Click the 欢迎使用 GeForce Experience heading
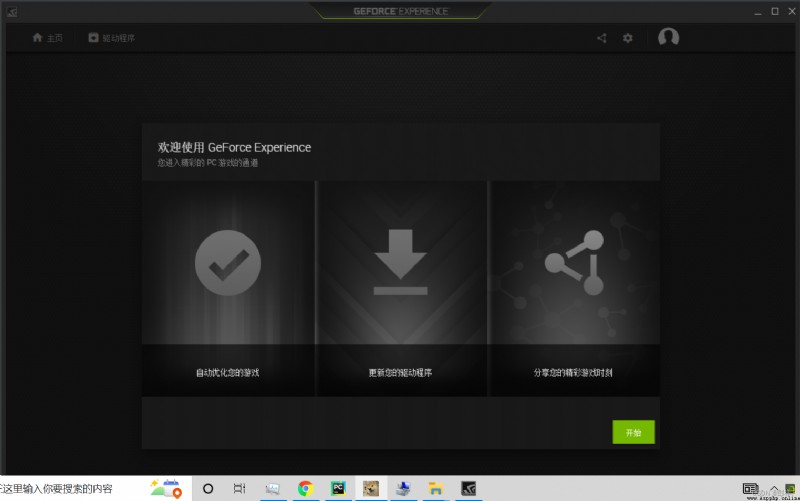Image resolution: width=800 pixels, height=501 pixels. (x=234, y=147)
